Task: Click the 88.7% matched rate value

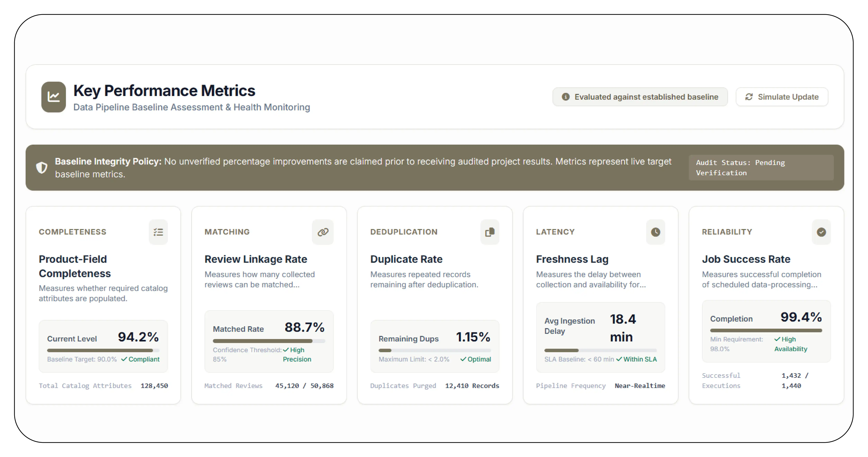Action: 304,327
